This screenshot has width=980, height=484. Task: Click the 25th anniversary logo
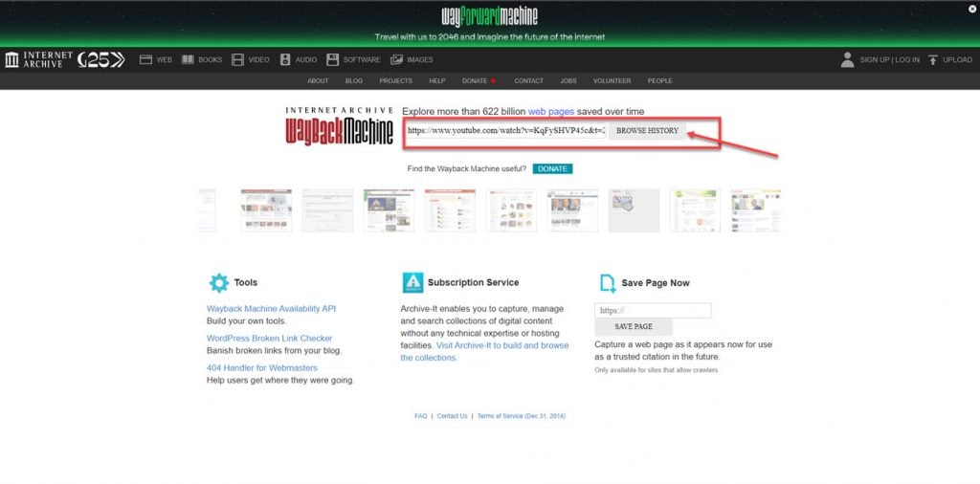(x=101, y=60)
